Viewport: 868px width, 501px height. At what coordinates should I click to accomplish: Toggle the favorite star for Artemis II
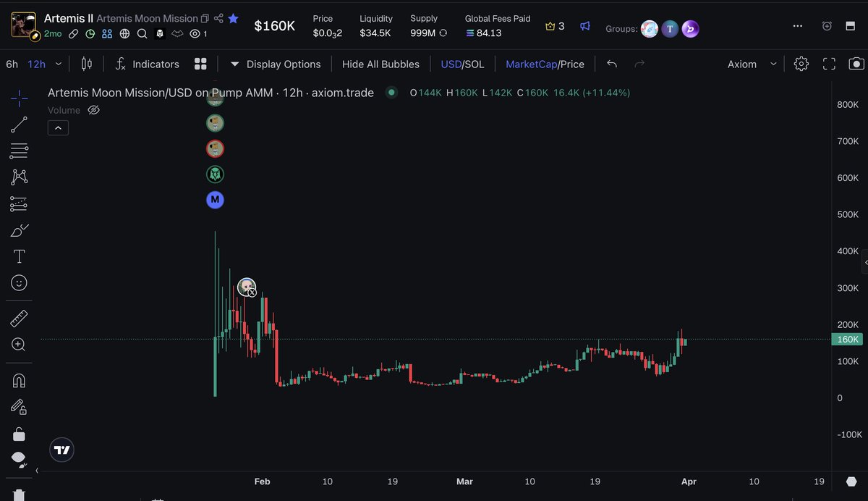click(x=233, y=19)
